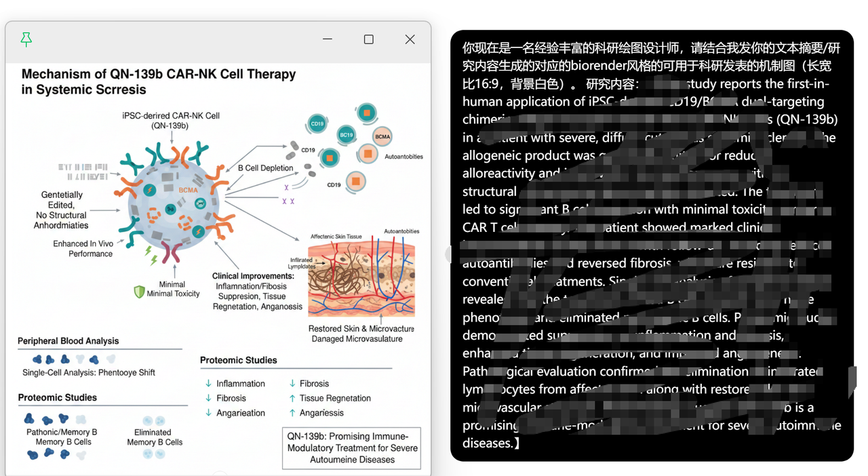Click the B Cell Depletion label
Screen dimensions: 868x476
[x=265, y=168]
